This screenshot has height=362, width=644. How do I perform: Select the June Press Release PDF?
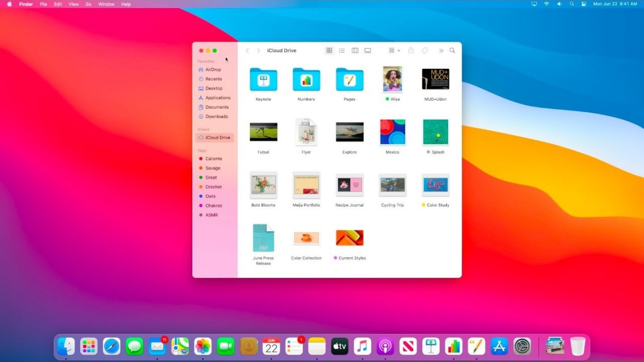263,238
